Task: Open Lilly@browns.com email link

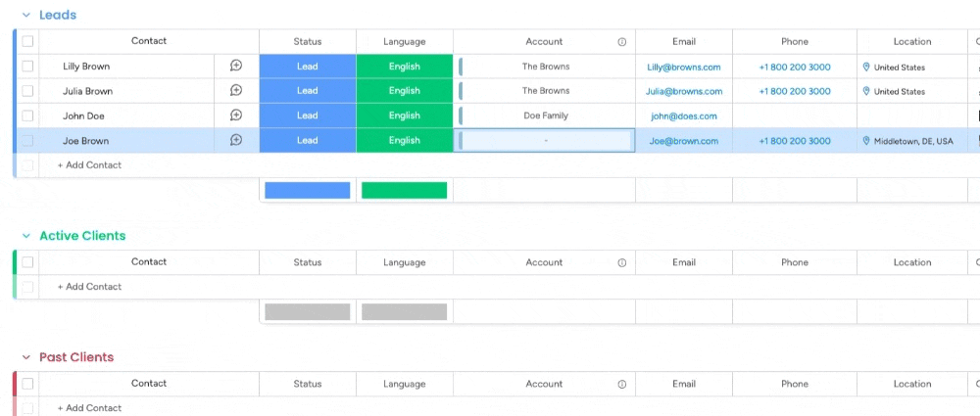Action: click(x=683, y=67)
